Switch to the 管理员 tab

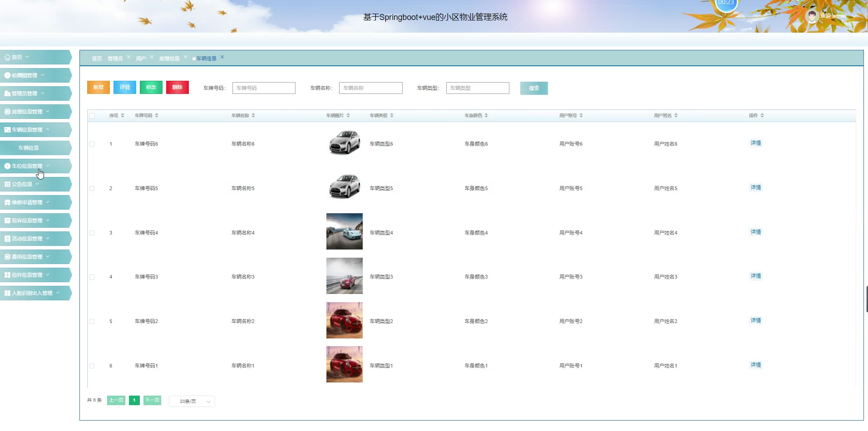coord(115,59)
